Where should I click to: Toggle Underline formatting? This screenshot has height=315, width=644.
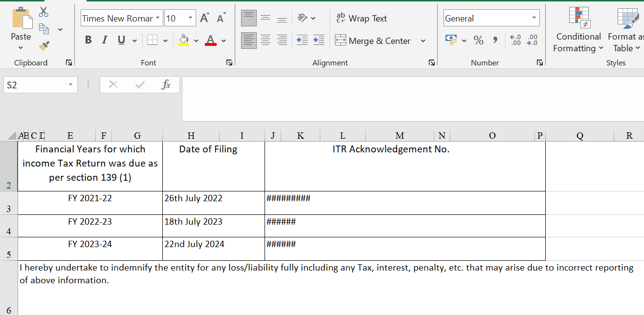tap(121, 40)
